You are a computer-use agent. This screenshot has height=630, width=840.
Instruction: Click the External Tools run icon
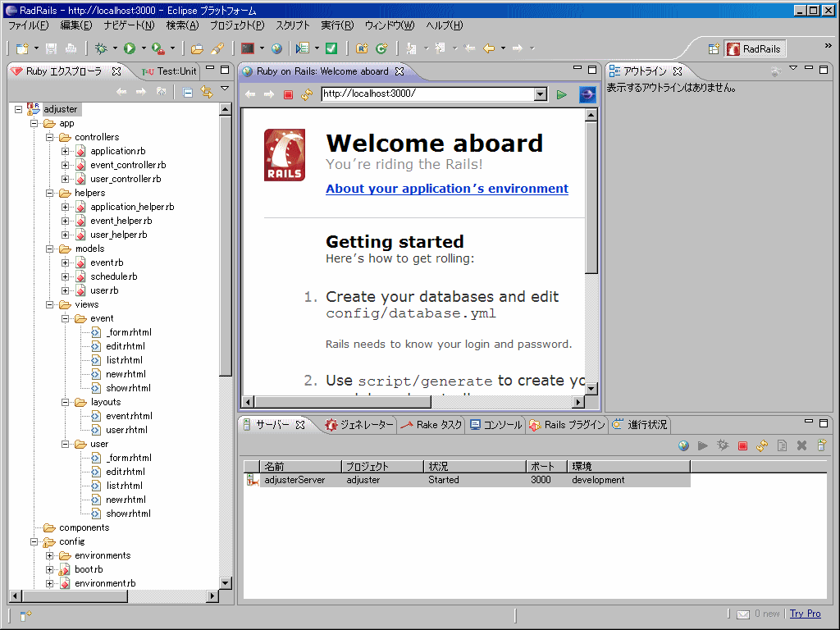pos(158,48)
